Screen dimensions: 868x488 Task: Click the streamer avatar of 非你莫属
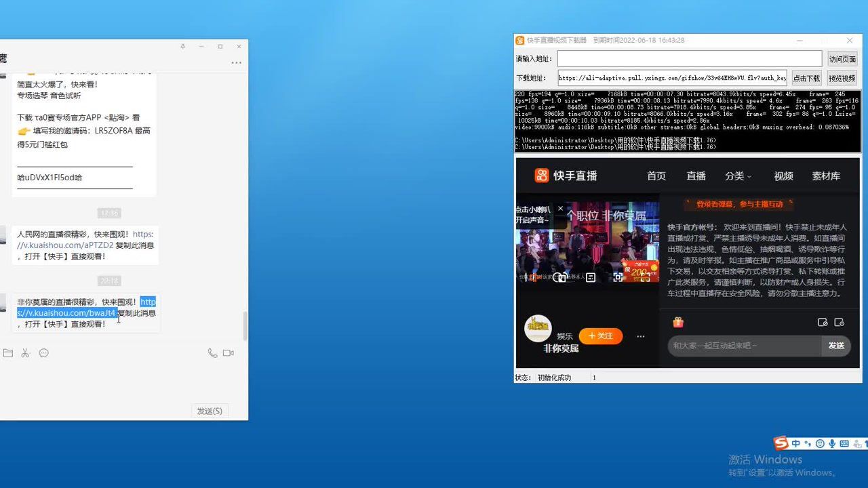538,328
